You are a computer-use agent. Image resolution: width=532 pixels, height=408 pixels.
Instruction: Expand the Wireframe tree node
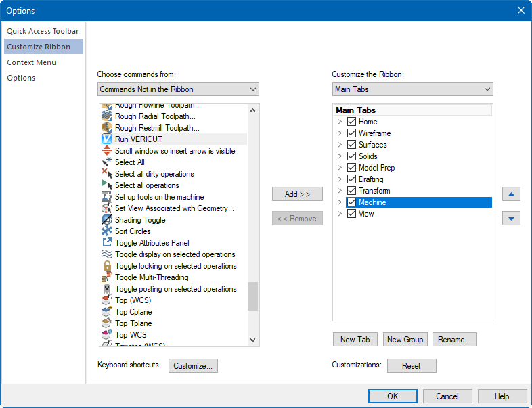point(339,133)
